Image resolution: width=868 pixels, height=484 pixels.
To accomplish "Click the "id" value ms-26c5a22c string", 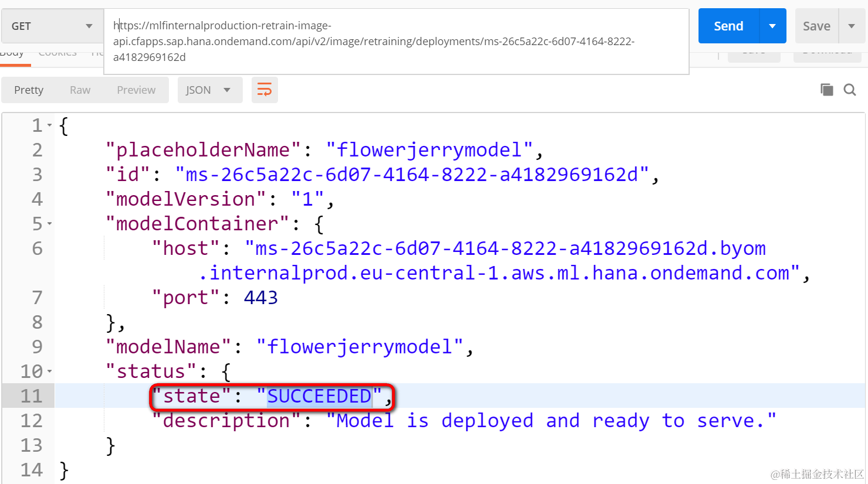I will click(x=412, y=175).
